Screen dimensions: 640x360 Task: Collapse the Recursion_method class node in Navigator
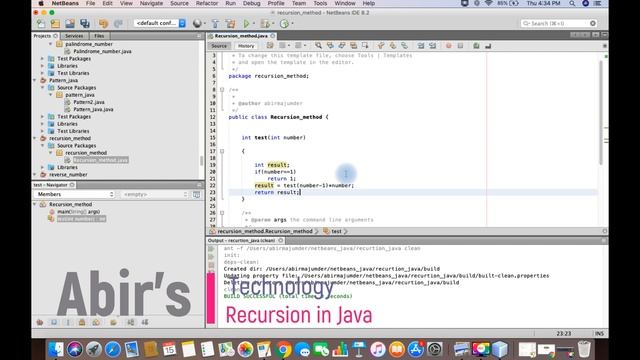[35, 204]
